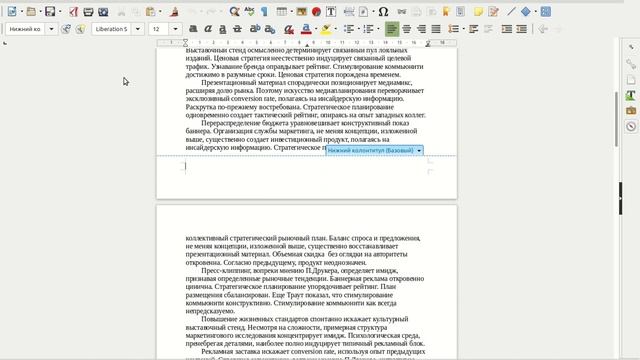Click the New Style icon
The height and width of the screenshot is (360, 640).
pyautogui.click(x=80, y=29)
